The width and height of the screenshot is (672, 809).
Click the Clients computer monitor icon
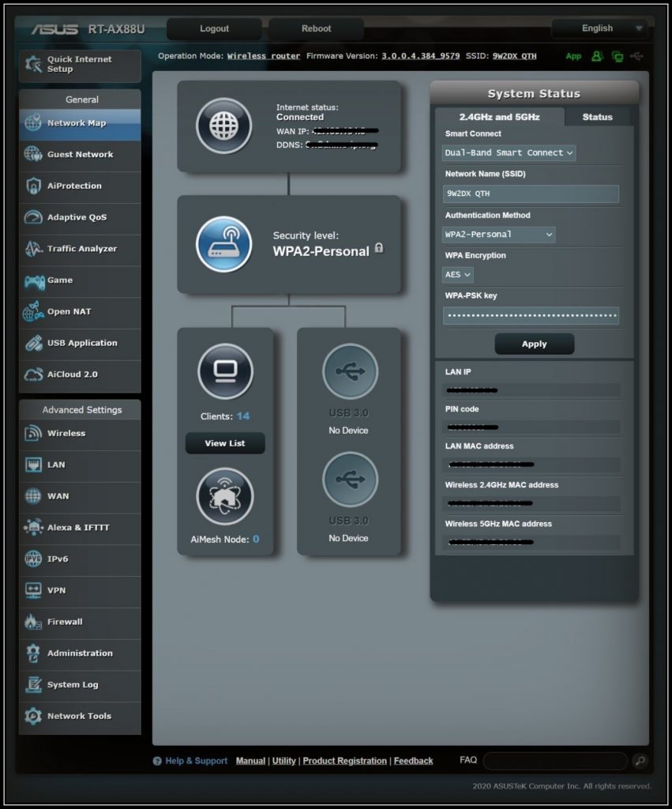[x=225, y=371]
